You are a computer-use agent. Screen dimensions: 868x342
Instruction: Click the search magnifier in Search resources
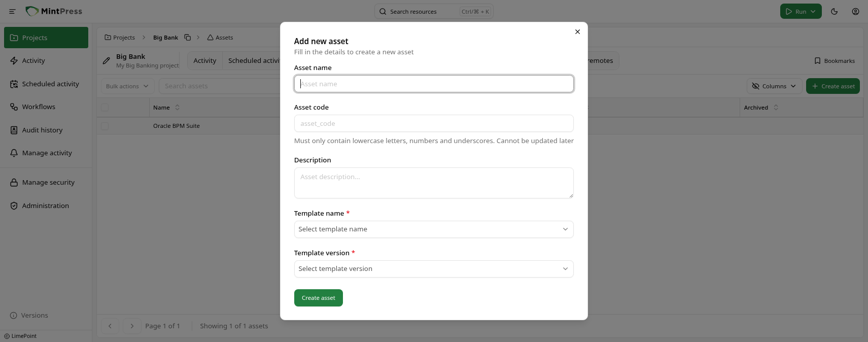[x=383, y=11]
